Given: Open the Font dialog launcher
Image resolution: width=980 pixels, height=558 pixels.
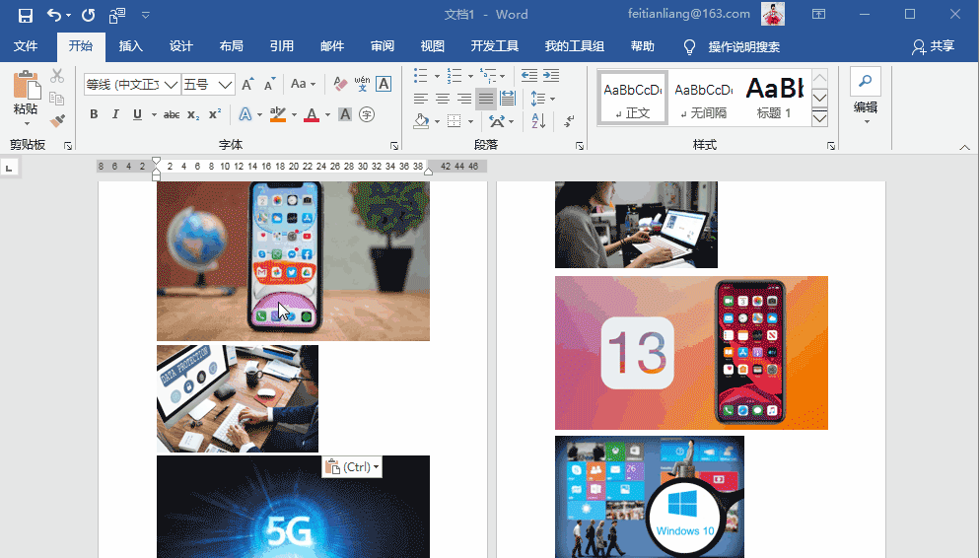Looking at the screenshot, I should pyautogui.click(x=394, y=146).
